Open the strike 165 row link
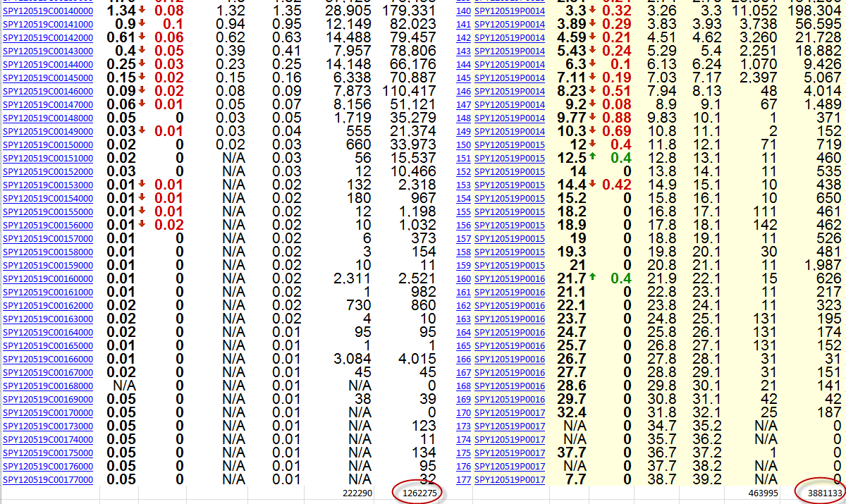Viewport: 846px width, 504px height. [464, 346]
